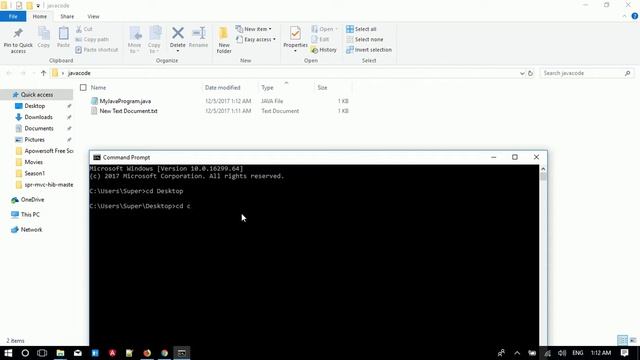
Task: Open Command Prompt taskbar icon
Action: pyautogui.click(x=182, y=353)
